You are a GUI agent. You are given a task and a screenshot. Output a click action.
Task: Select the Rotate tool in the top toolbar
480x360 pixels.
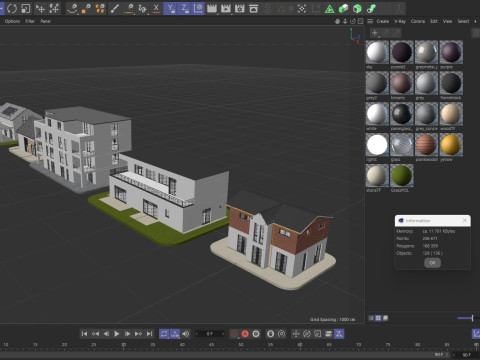tap(12, 9)
